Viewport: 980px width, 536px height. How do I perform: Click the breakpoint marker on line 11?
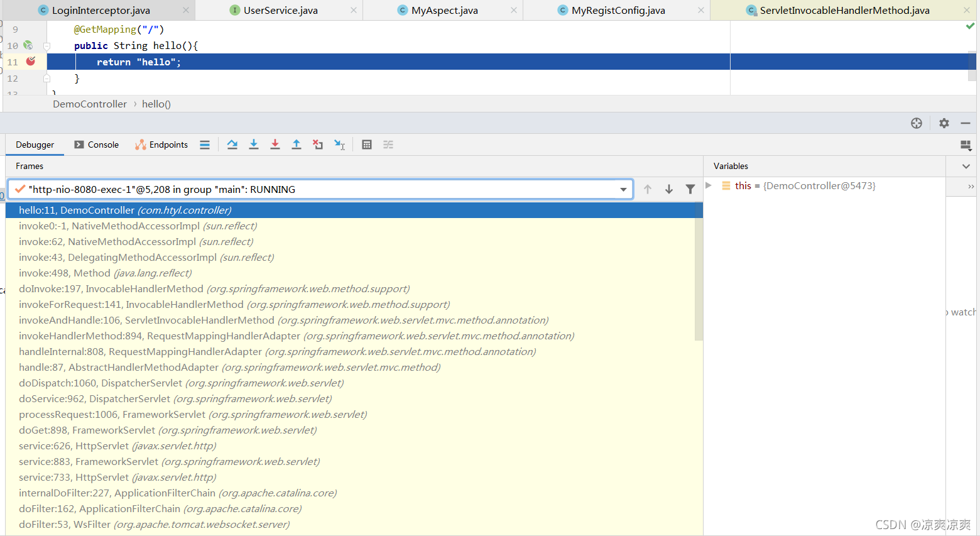coord(31,61)
